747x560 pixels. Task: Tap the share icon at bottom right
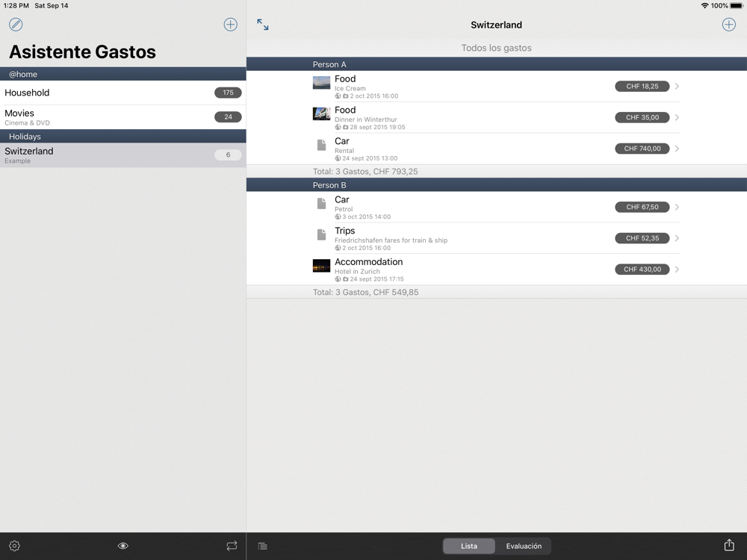(x=729, y=545)
